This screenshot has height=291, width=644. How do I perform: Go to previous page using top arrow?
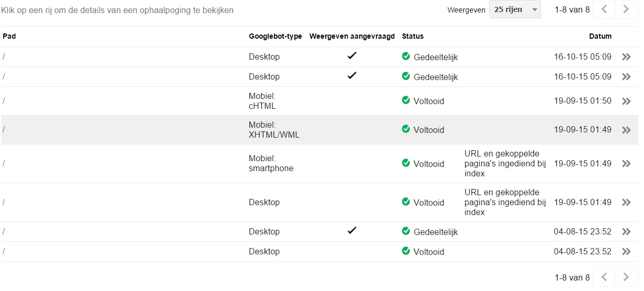point(604,9)
